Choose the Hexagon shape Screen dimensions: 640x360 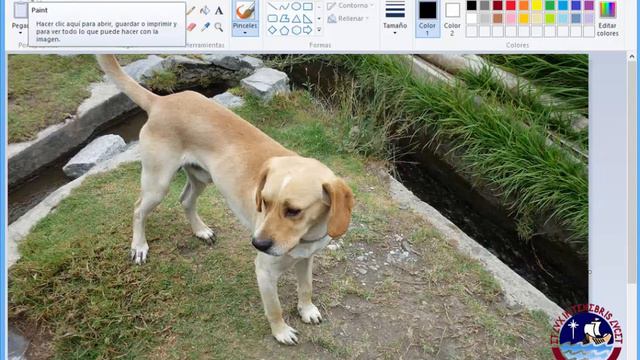click(x=296, y=30)
